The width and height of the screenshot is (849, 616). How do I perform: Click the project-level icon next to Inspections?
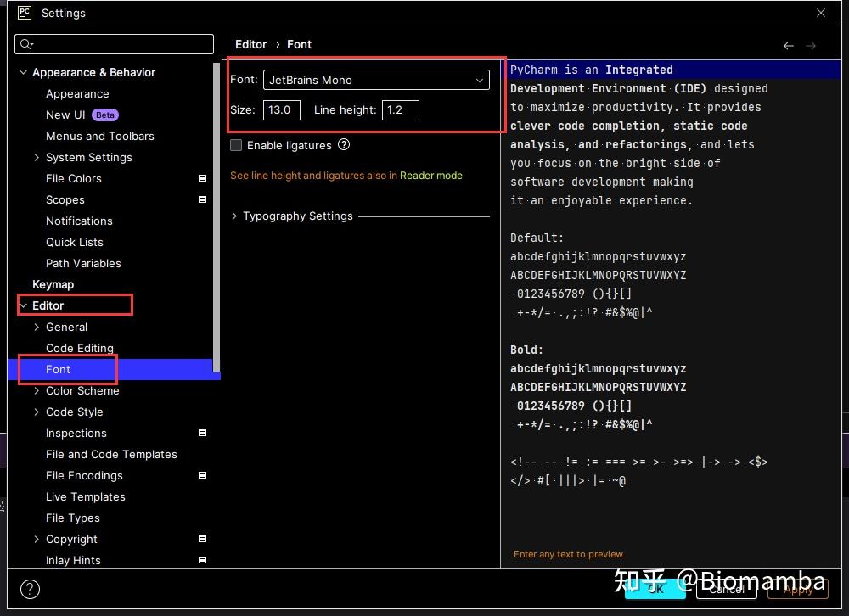pyautogui.click(x=202, y=433)
